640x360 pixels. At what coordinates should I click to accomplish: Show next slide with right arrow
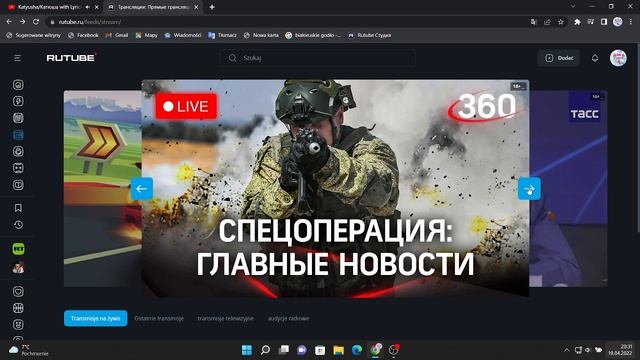click(529, 189)
